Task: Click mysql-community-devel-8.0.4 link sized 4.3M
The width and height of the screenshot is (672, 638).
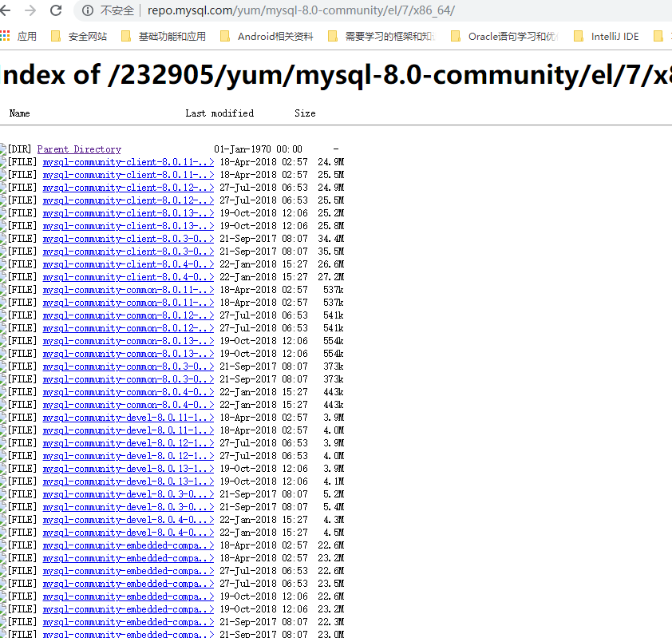Action: 128,520
